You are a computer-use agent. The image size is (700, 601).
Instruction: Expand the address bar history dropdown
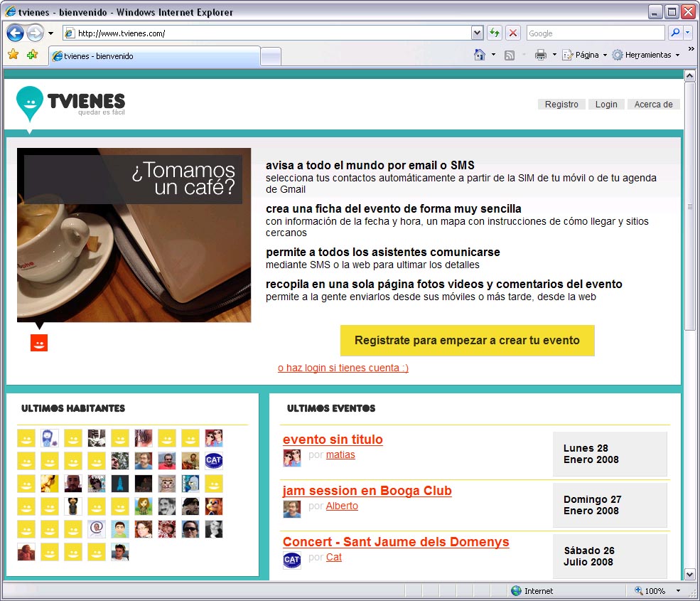477,33
